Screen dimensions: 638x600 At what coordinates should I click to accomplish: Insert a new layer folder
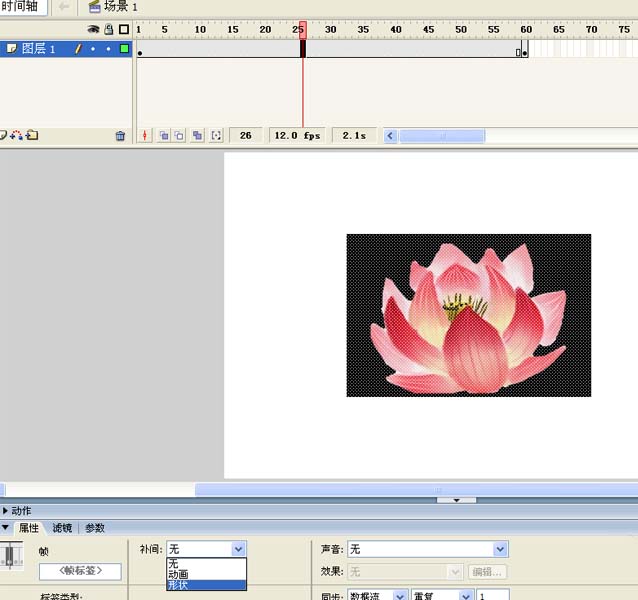[x=32, y=135]
